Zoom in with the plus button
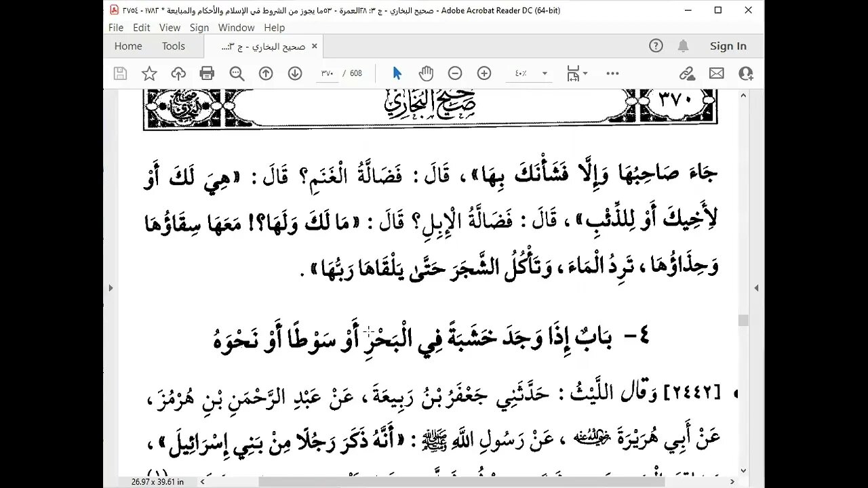The width and height of the screenshot is (868, 488). (x=484, y=73)
